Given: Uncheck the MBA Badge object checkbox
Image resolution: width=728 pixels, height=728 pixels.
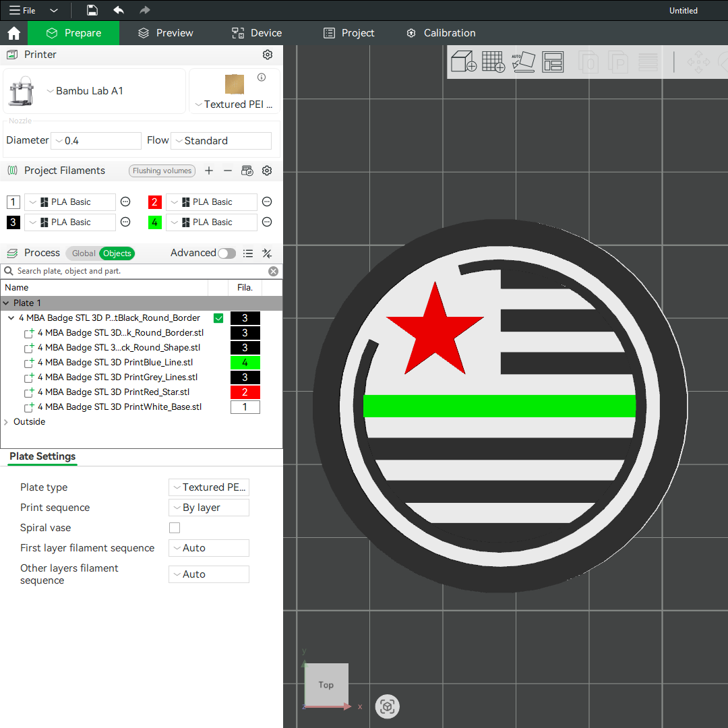Looking at the screenshot, I should (x=218, y=318).
